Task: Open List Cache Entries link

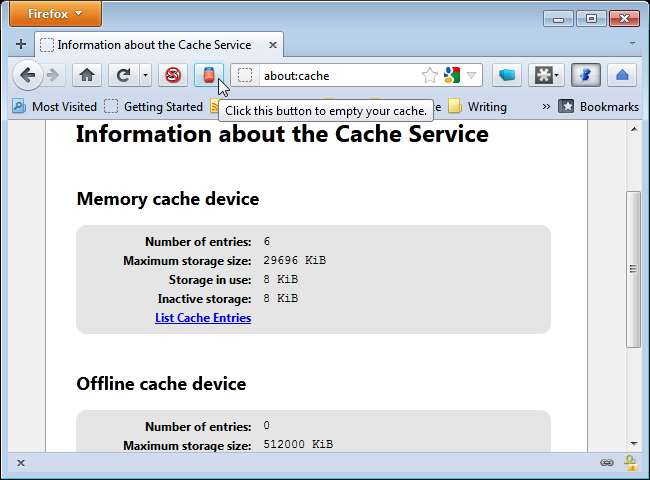Action: click(x=203, y=318)
